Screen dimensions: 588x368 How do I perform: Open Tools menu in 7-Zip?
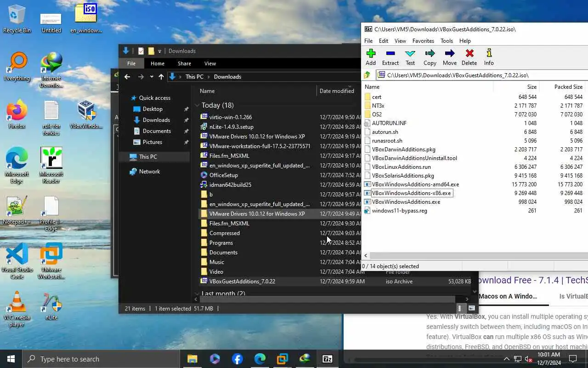point(447,41)
